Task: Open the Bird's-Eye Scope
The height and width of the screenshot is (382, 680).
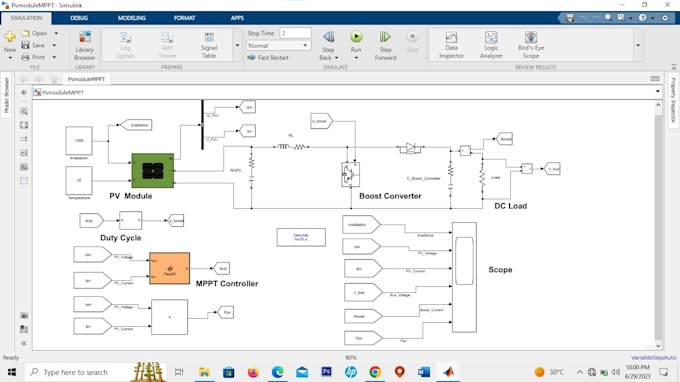Action: 531,45
